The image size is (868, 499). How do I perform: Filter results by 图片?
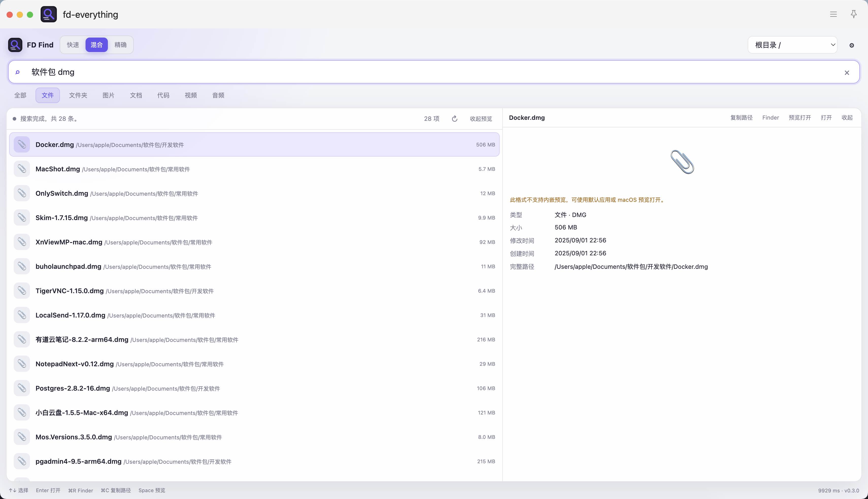[x=108, y=95]
